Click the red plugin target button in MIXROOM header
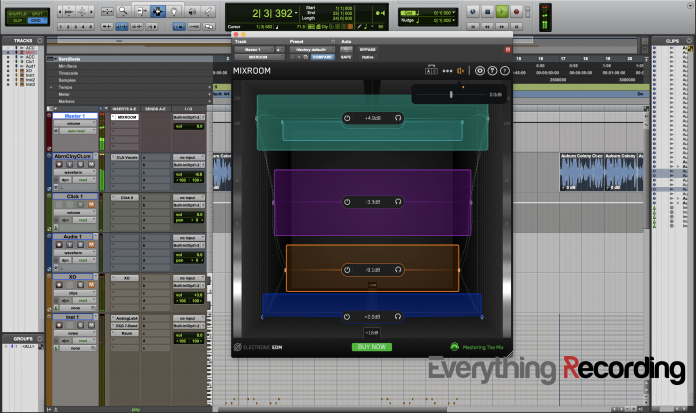This screenshot has width=696, height=413. pyautogui.click(x=508, y=50)
